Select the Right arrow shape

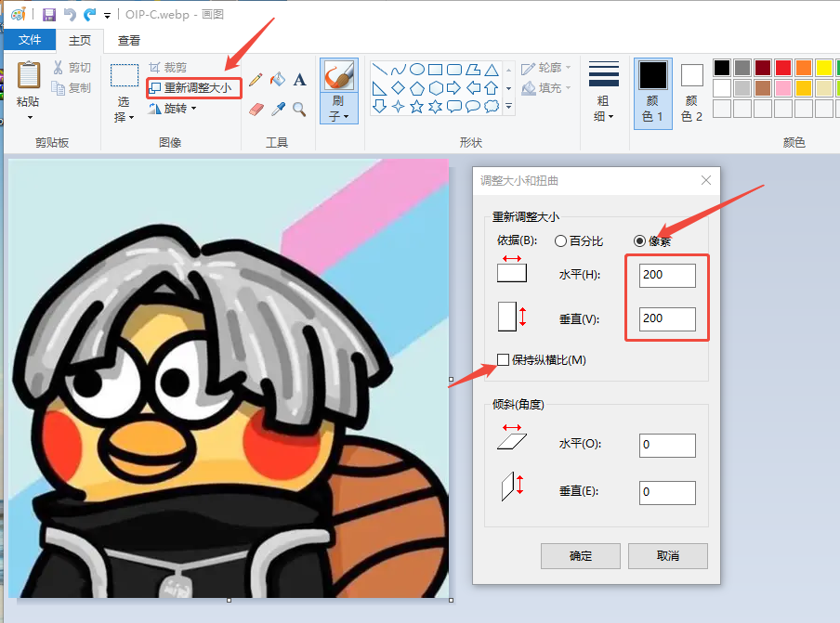453,88
